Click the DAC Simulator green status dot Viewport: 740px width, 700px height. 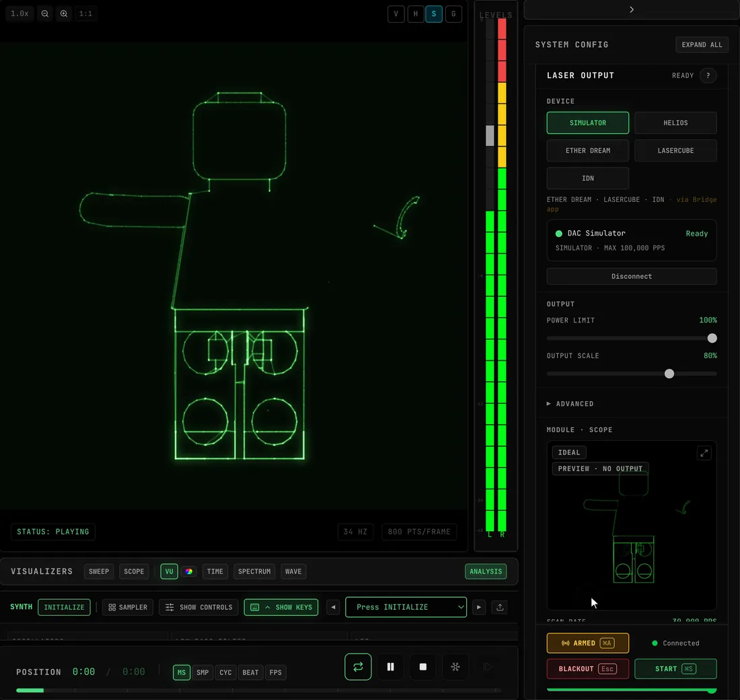pyautogui.click(x=559, y=234)
